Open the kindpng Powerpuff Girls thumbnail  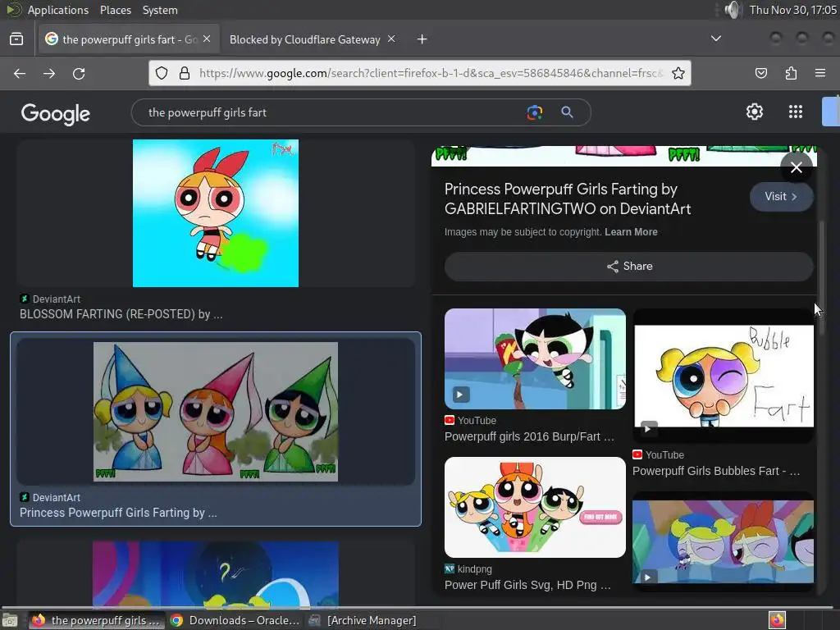tap(535, 507)
